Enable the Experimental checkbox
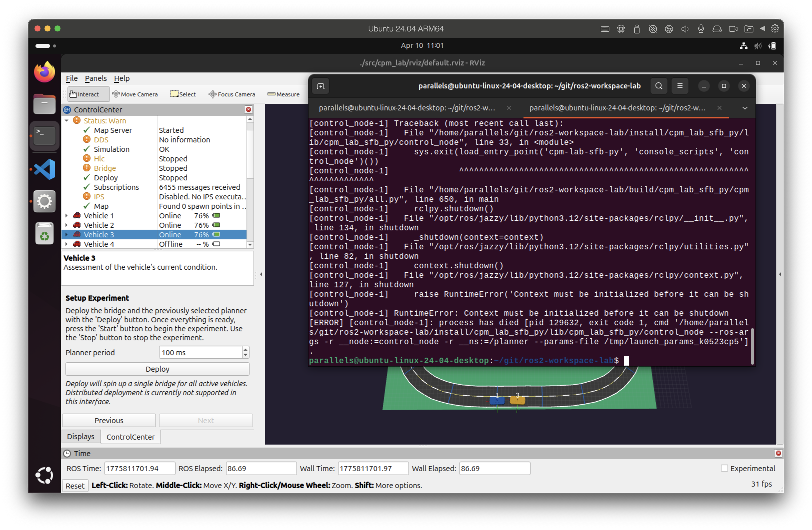812x530 pixels. tap(725, 469)
